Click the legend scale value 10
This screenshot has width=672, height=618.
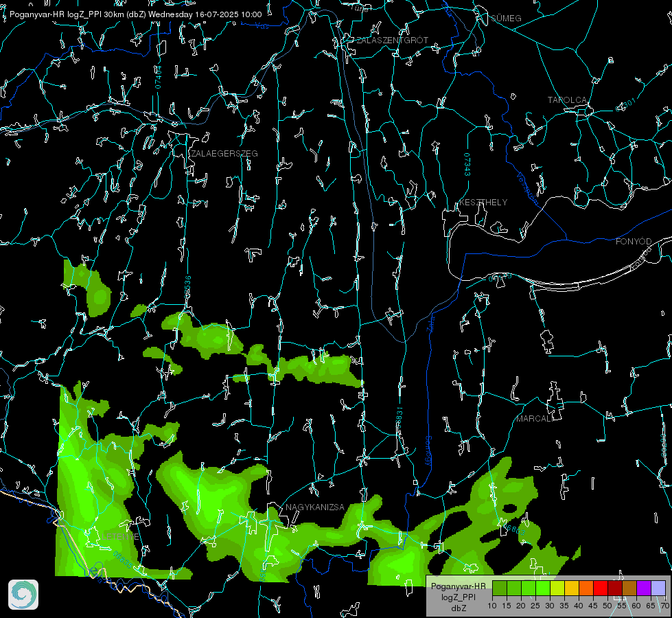pyautogui.click(x=492, y=606)
